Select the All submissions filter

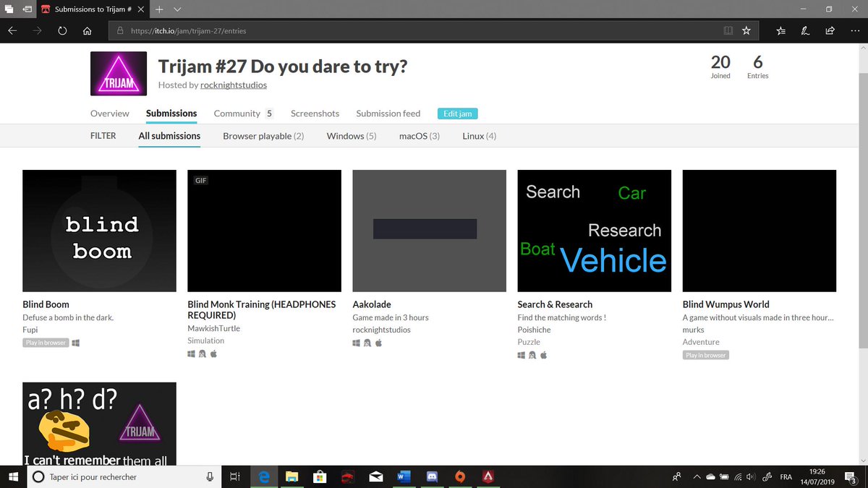point(169,136)
